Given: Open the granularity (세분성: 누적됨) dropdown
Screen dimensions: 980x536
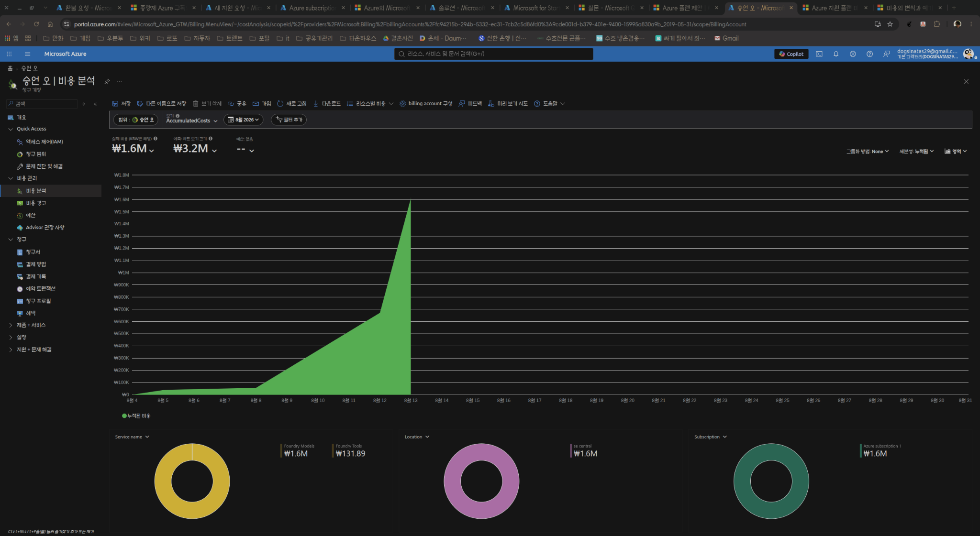Looking at the screenshot, I should tap(916, 152).
